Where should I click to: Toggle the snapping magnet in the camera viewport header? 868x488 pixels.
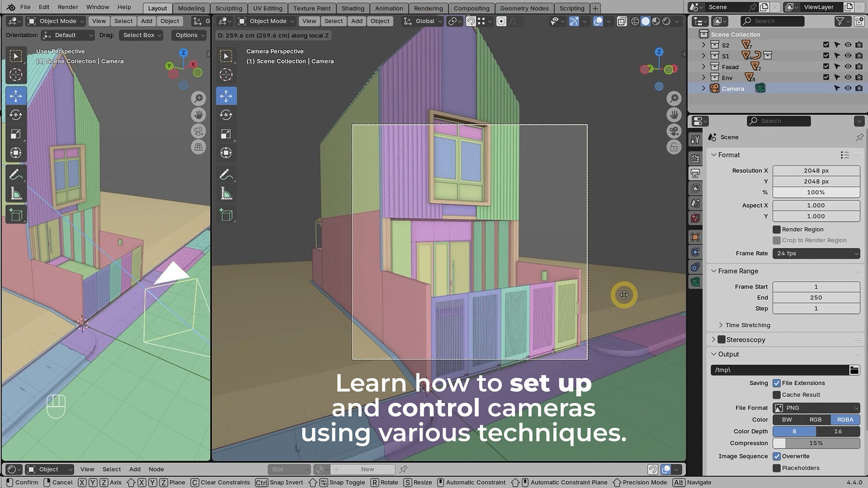pyautogui.click(x=471, y=21)
